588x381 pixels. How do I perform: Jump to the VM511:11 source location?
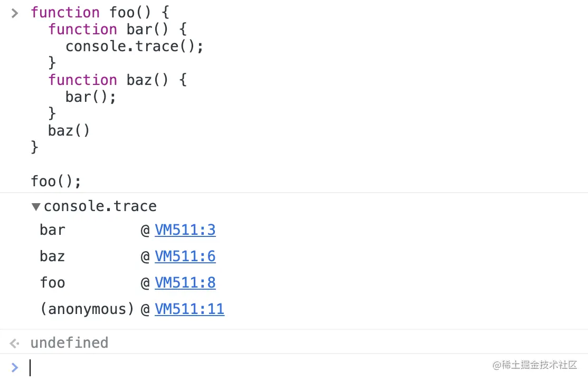click(x=189, y=309)
